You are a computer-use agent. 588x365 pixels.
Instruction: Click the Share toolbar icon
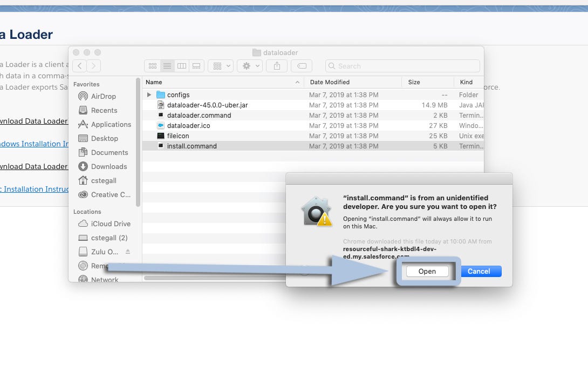[x=277, y=66]
